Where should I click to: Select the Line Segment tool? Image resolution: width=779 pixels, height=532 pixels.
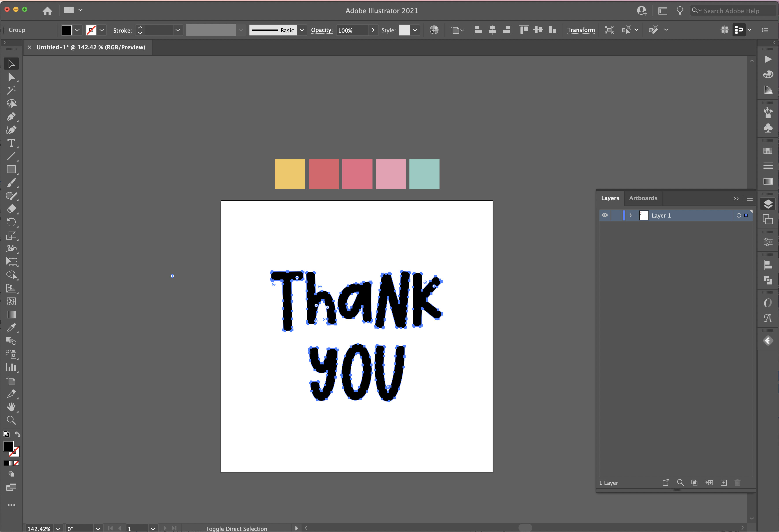click(x=11, y=156)
